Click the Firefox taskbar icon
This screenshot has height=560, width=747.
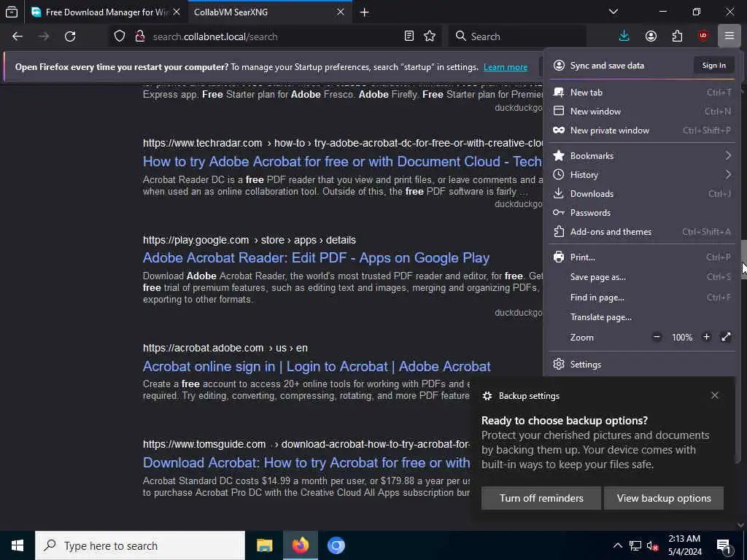click(300, 545)
